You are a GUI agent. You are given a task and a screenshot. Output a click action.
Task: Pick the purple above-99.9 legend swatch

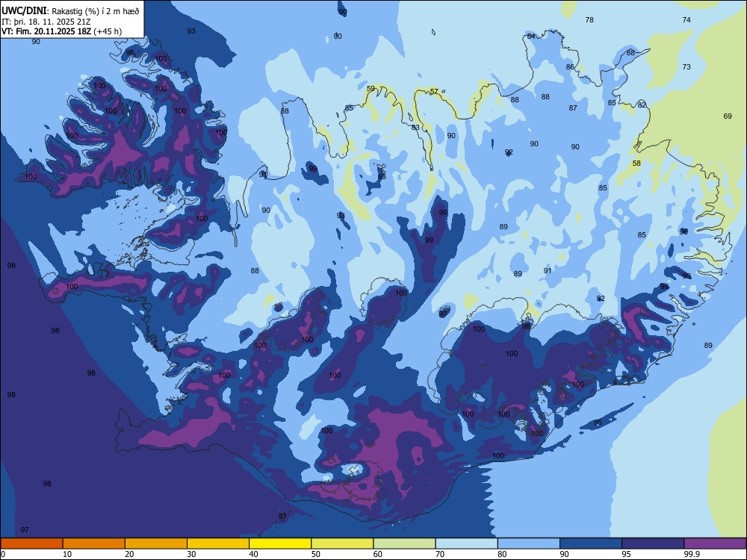tap(715, 544)
